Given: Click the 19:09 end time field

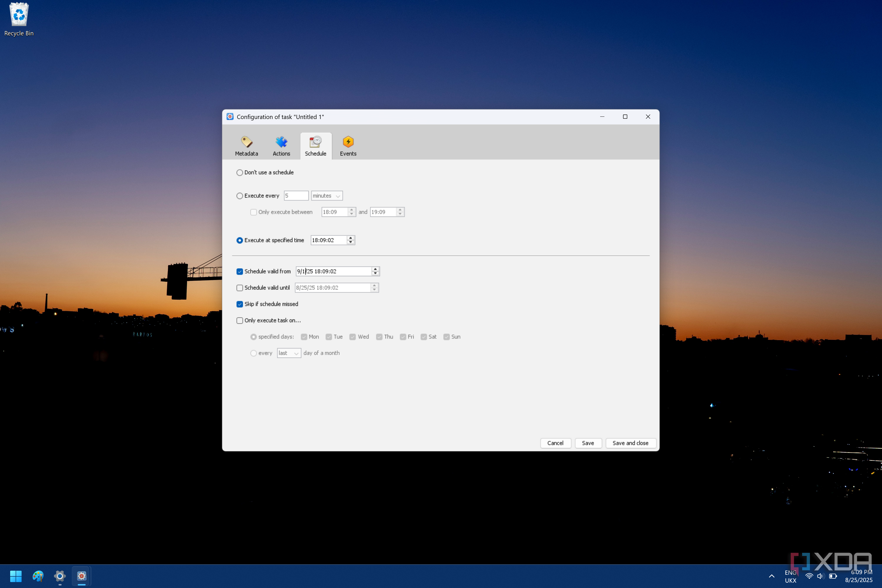Looking at the screenshot, I should click(383, 212).
